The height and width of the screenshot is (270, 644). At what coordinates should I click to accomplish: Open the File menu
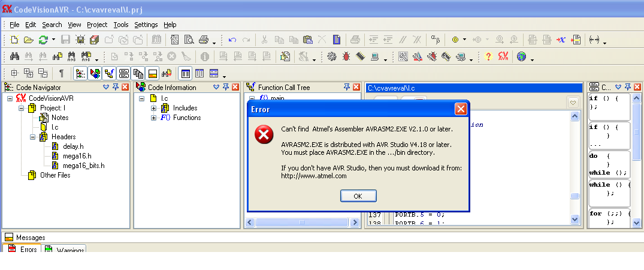point(14,25)
